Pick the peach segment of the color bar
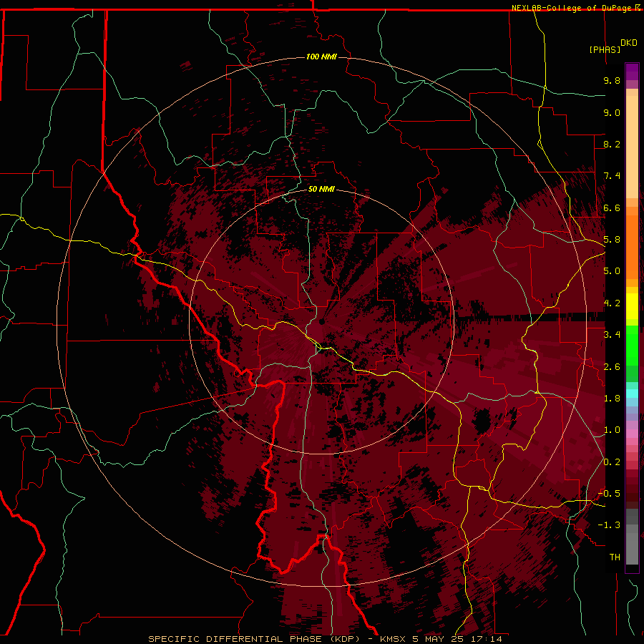Image resolution: width=644 pixels, height=644 pixels. coord(632,147)
